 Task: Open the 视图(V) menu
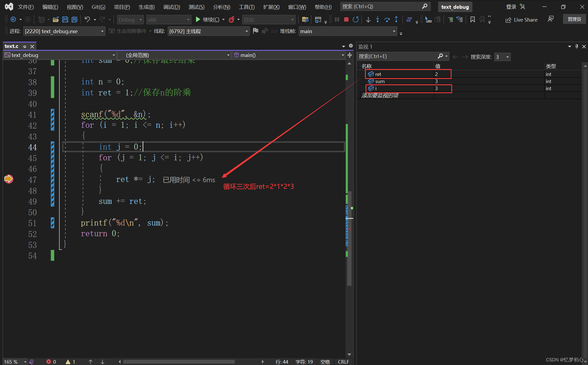click(x=75, y=7)
